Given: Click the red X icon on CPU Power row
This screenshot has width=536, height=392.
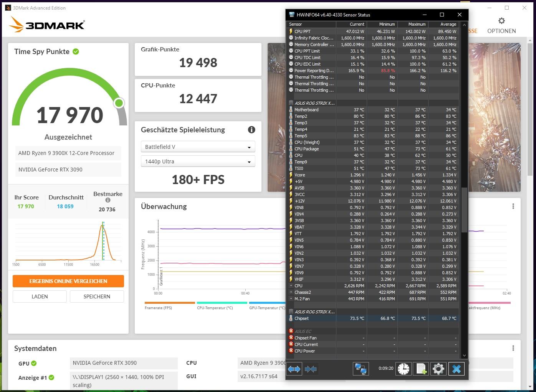Looking at the screenshot, I should tap(291, 351).
